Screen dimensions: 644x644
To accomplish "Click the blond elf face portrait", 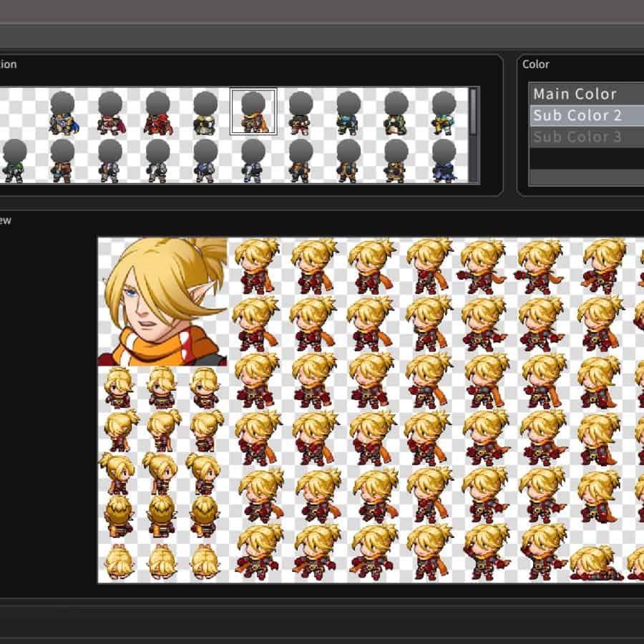I will 162,302.
